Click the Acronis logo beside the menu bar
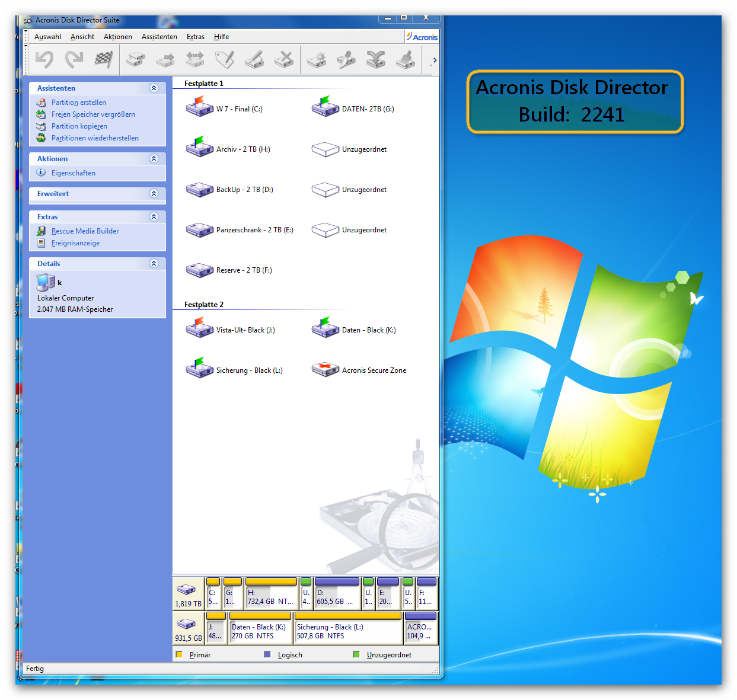 [x=422, y=37]
